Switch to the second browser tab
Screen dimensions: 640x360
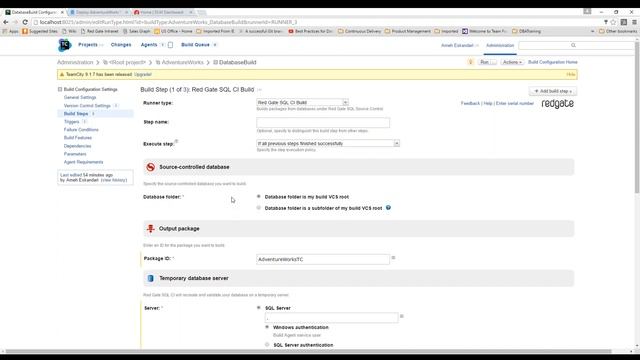point(99,12)
